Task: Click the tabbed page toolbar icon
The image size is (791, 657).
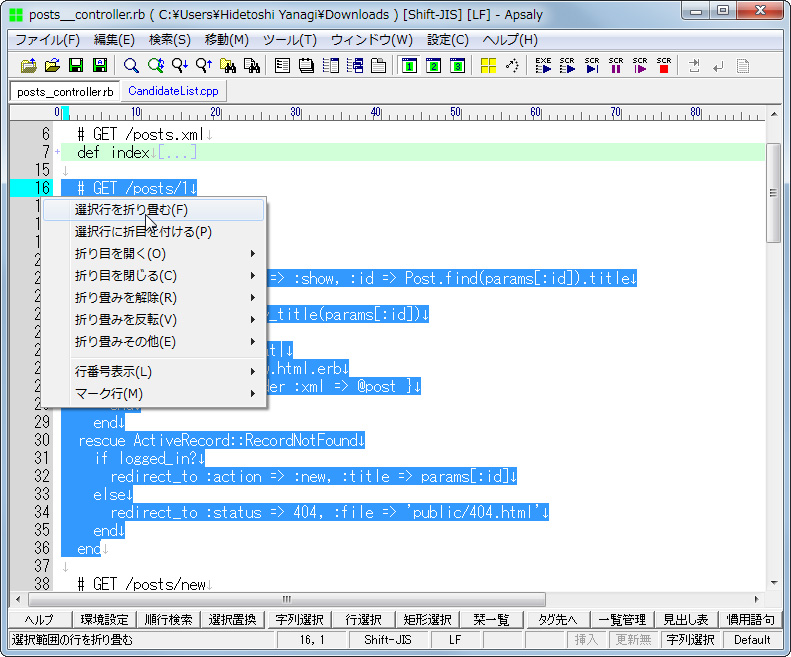Action: 378,66
